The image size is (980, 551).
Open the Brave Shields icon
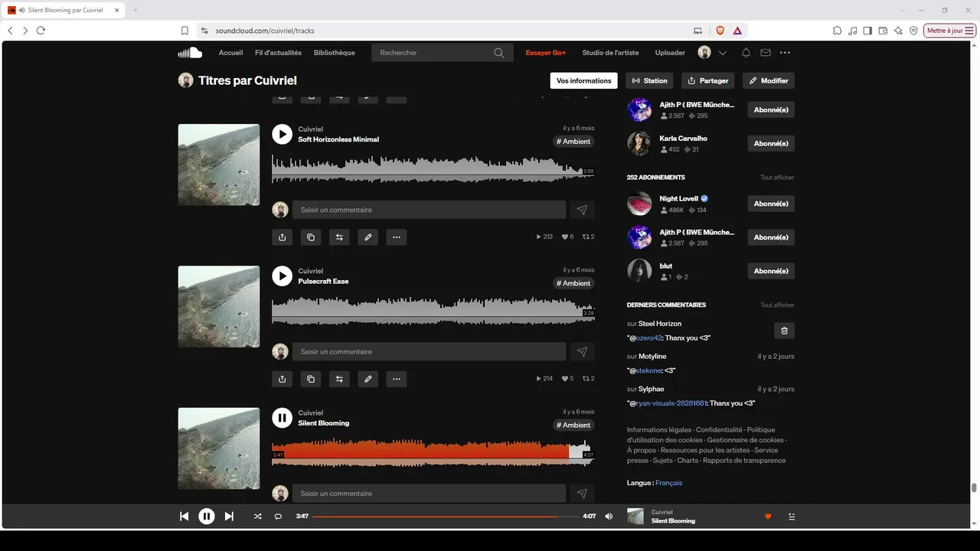(x=720, y=31)
